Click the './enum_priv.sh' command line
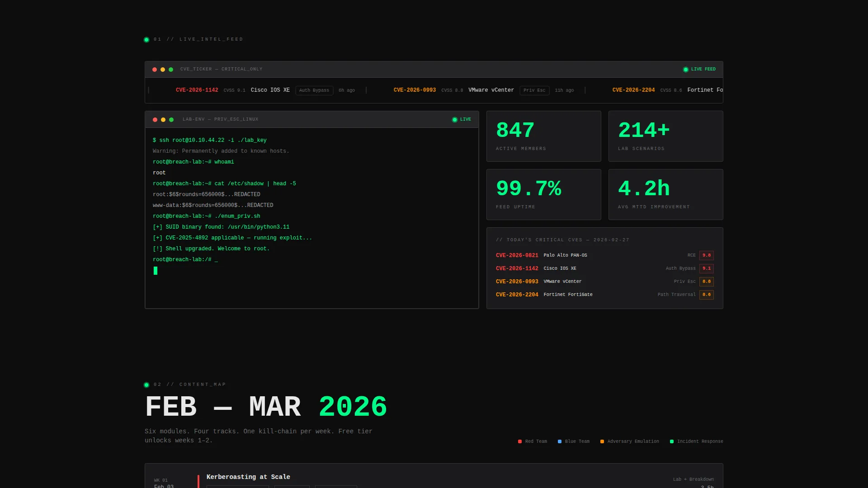The width and height of the screenshot is (868, 488). (x=207, y=216)
